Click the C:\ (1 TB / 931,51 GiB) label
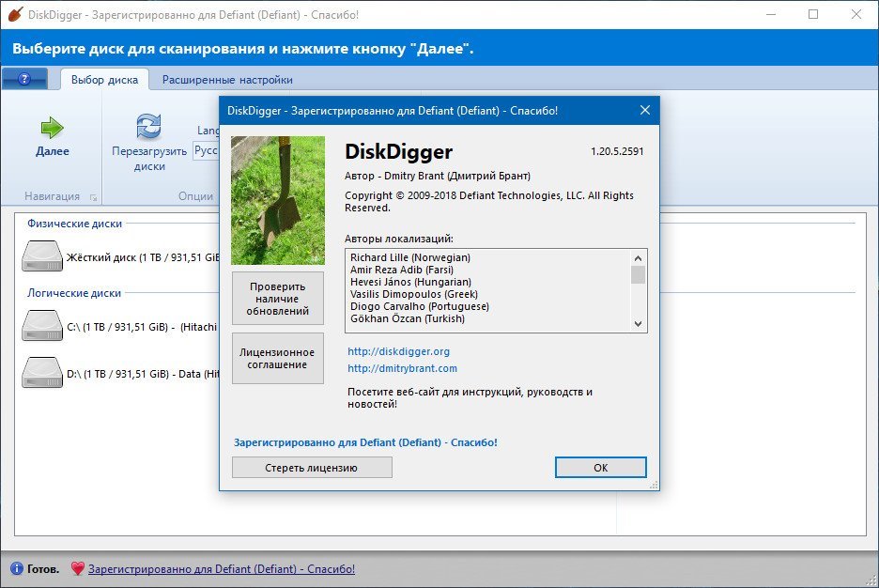Image resolution: width=879 pixels, height=588 pixels. point(141,327)
